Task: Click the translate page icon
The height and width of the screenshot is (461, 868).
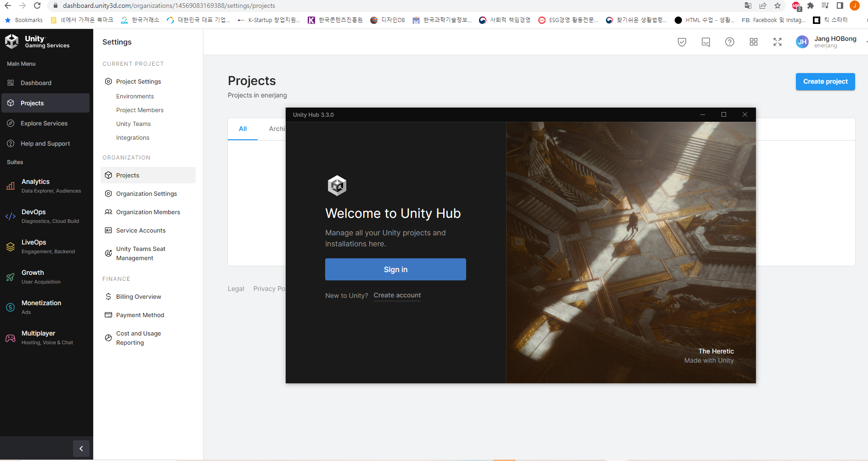Action: click(748, 6)
